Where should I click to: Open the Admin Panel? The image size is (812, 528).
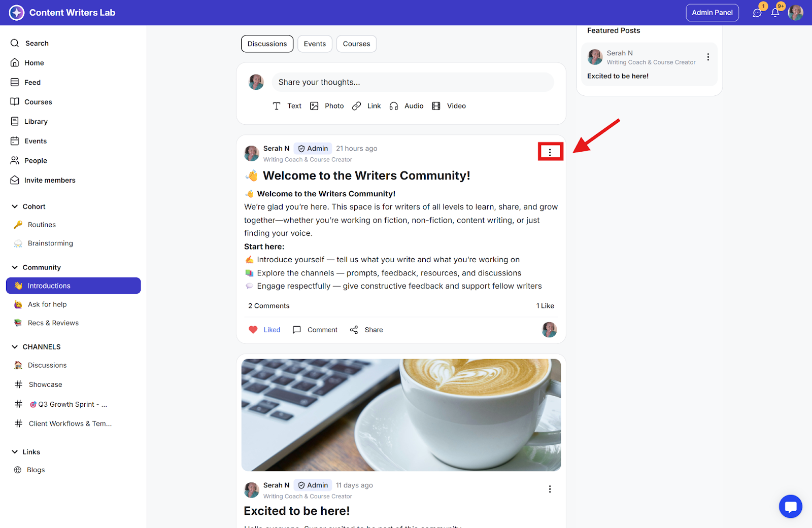click(712, 13)
